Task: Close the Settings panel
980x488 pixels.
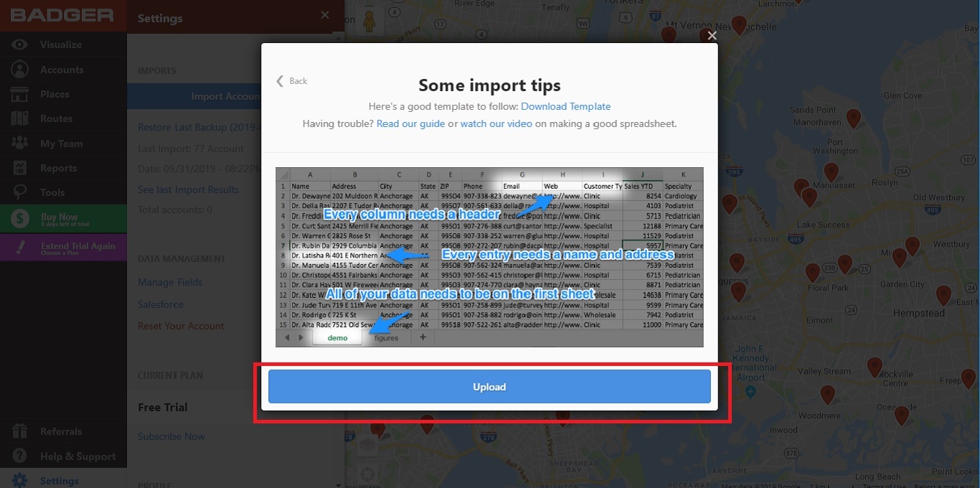Action: [x=325, y=15]
